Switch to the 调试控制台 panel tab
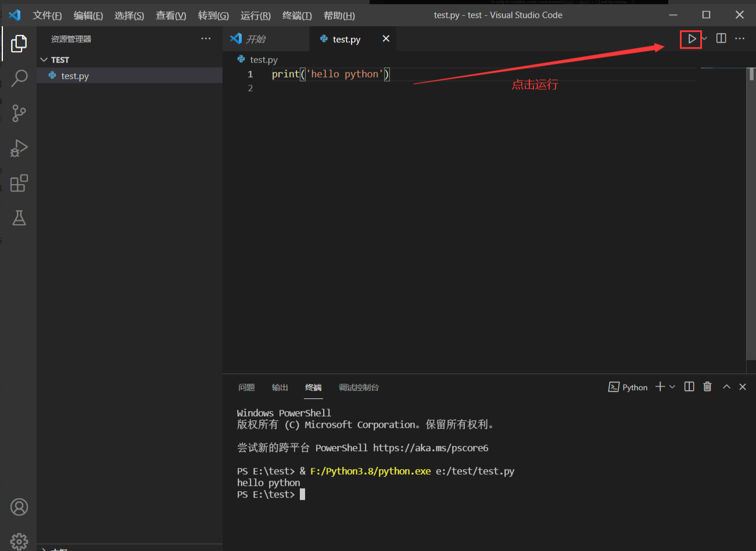This screenshot has height=551, width=756. click(359, 387)
